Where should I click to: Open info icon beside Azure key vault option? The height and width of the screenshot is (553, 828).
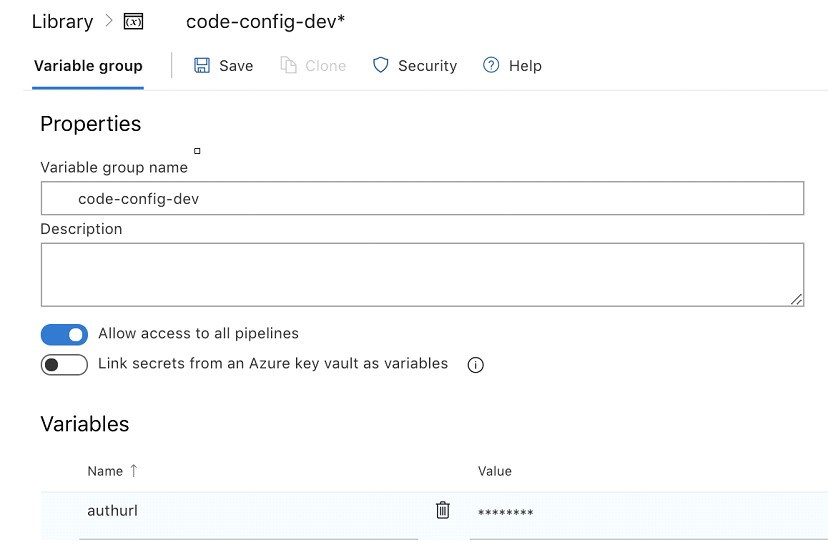point(476,365)
